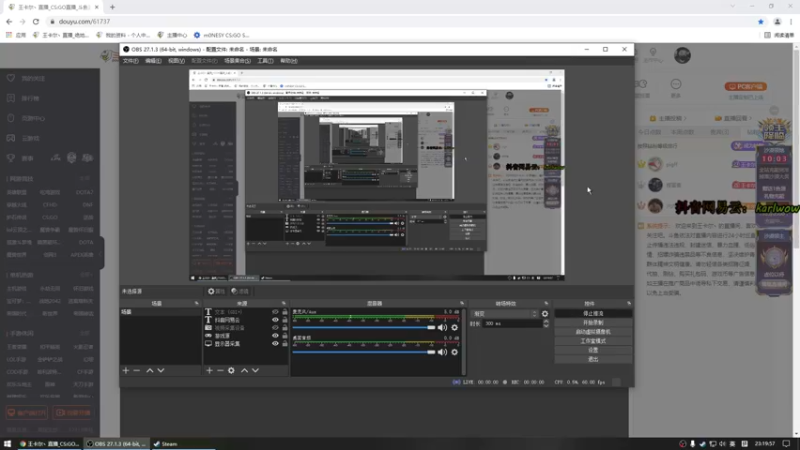Screen dimensions: 800x450
Task: Open the 主播中心 bookmark in Chrome
Action: click(172, 35)
